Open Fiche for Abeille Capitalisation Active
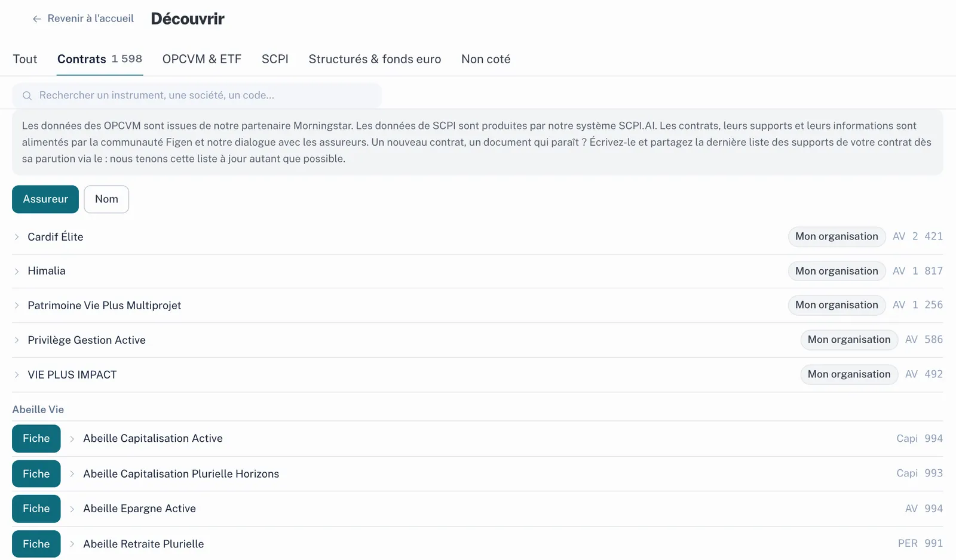This screenshot has width=956, height=560. click(36, 439)
